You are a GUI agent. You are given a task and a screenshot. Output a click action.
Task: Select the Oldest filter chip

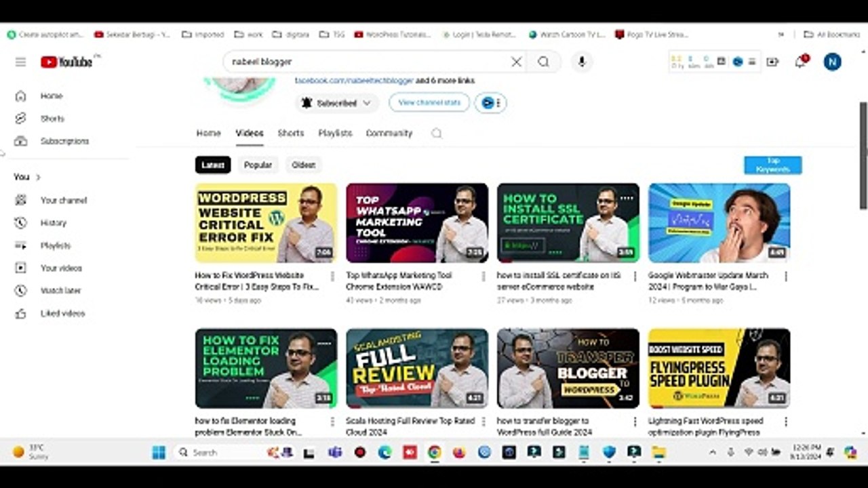pos(303,165)
